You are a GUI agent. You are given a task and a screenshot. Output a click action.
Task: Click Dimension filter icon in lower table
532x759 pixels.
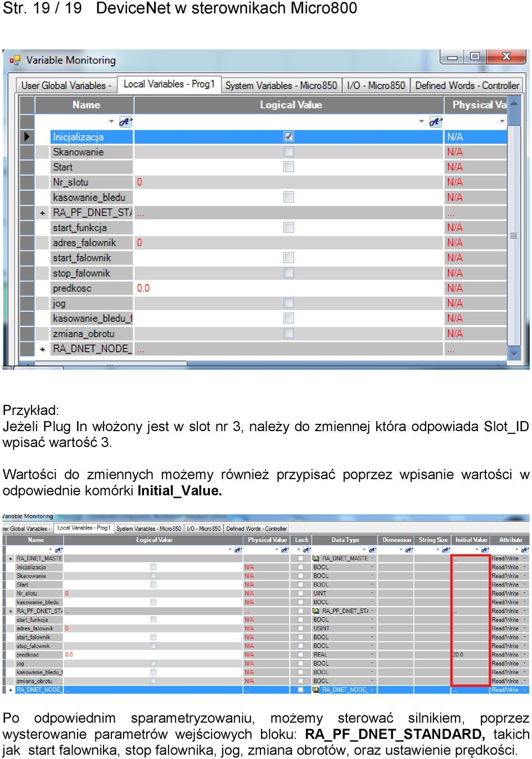[408, 550]
